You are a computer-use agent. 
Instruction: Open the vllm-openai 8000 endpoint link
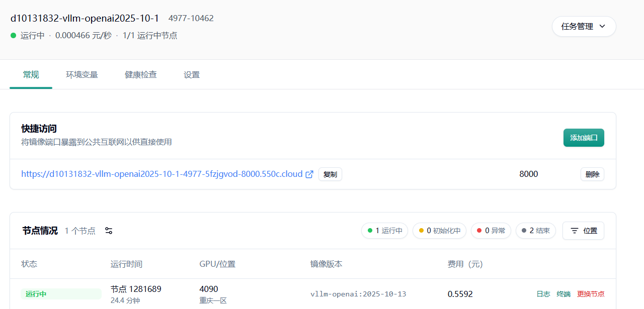[x=162, y=174]
